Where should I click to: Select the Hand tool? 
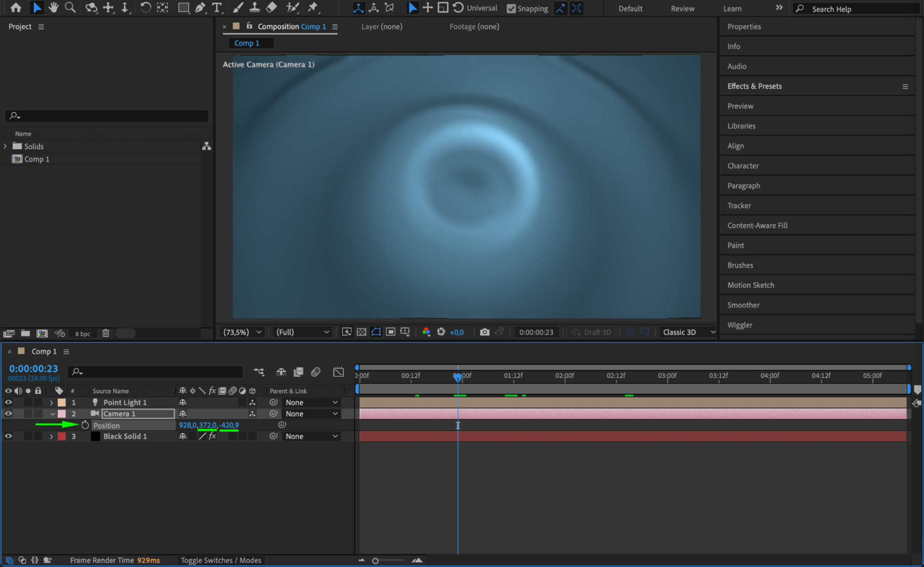pyautogui.click(x=54, y=7)
